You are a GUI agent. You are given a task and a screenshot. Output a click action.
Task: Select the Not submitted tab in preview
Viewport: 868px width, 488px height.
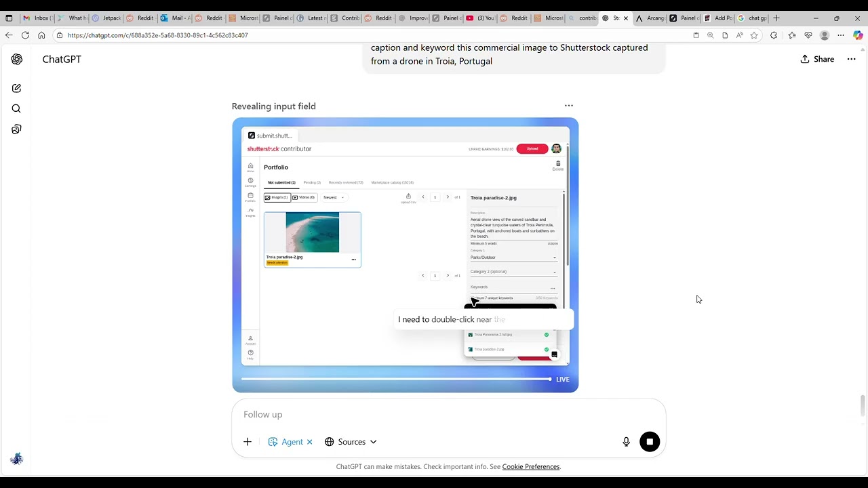point(281,182)
